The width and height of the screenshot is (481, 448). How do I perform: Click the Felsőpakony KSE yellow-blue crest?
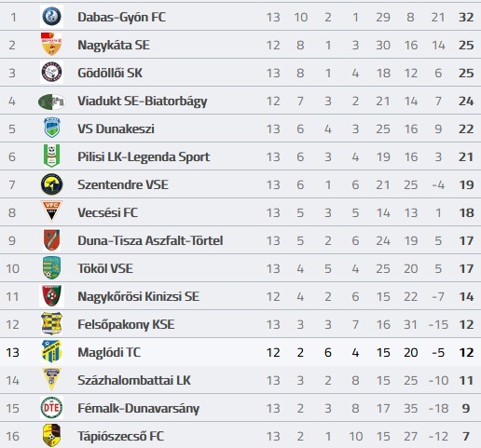click(51, 323)
